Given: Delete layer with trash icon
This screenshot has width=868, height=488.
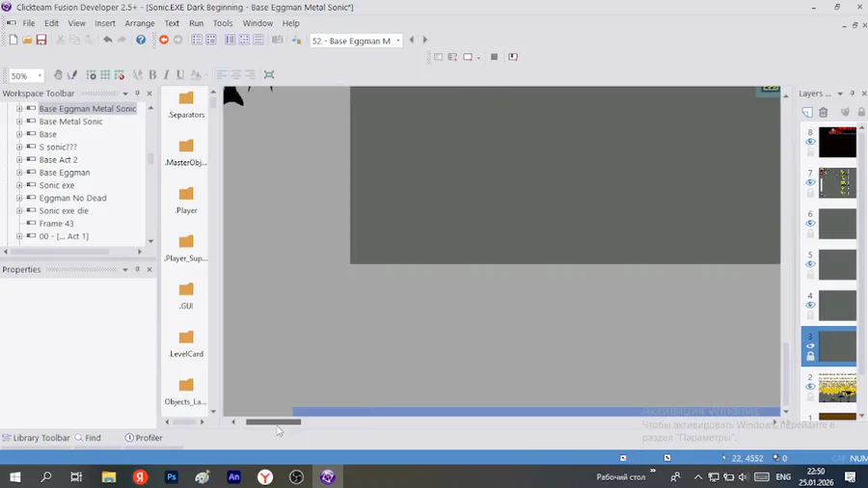Looking at the screenshot, I should coord(824,112).
